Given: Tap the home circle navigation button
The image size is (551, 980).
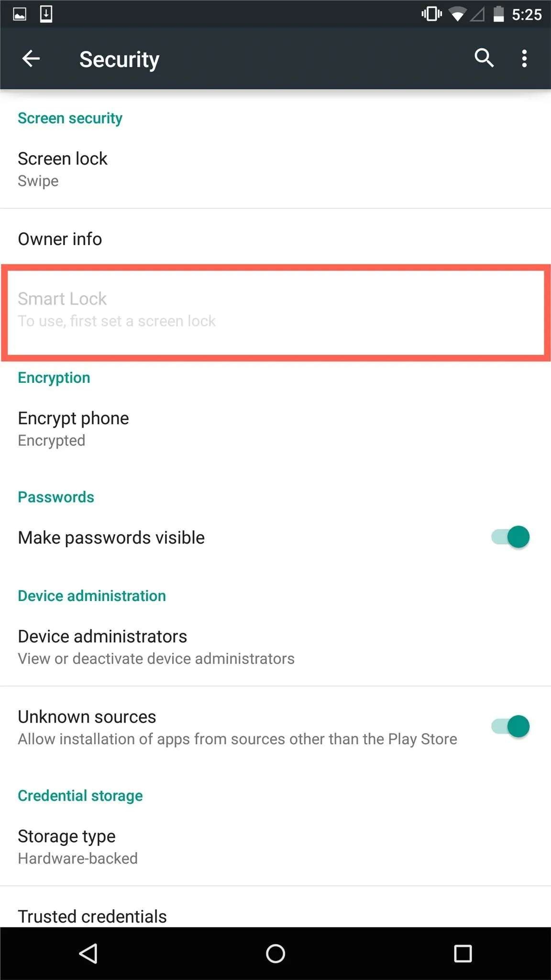Looking at the screenshot, I should pyautogui.click(x=275, y=953).
